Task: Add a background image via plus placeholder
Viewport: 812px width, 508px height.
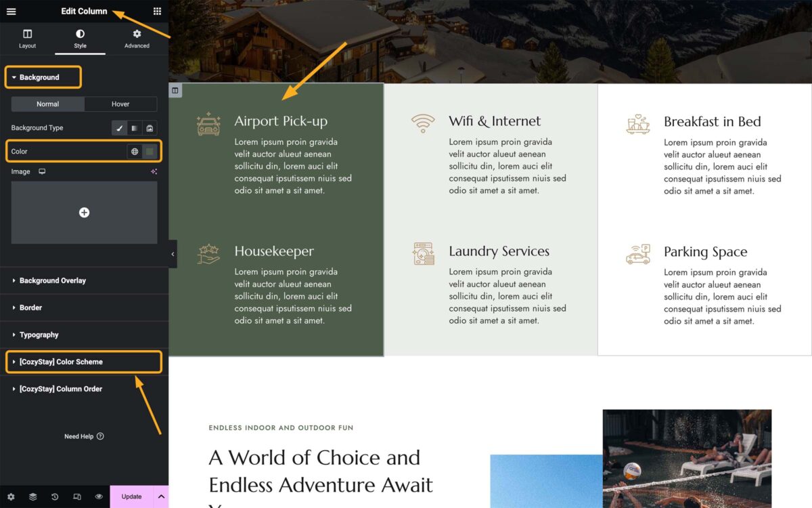Action: [84, 213]
